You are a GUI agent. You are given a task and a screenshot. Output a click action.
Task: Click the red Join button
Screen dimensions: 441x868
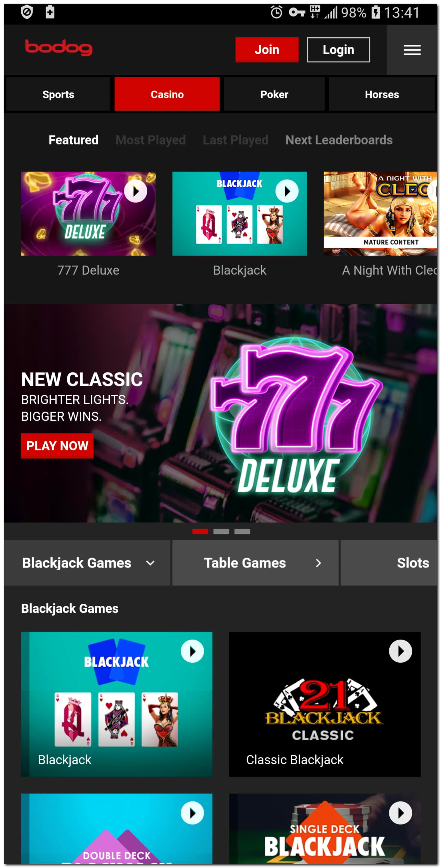click(x=267, y=50)
